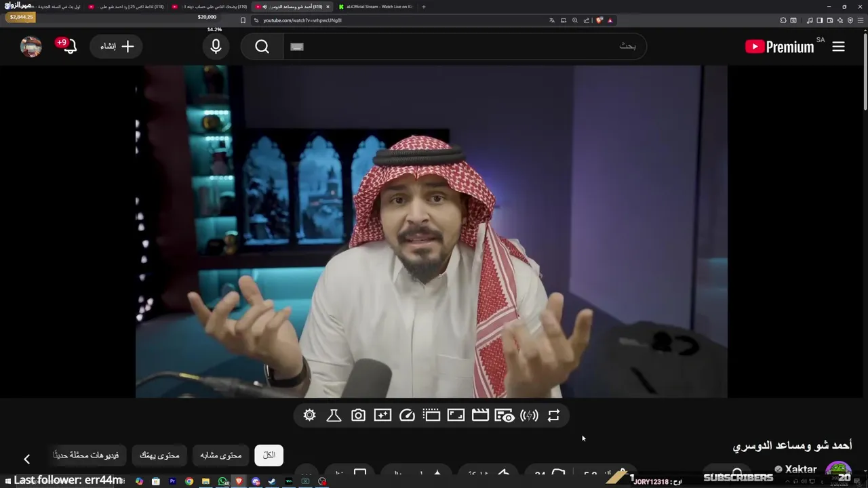Screen dimensions: 868x488
Task: Click the bookmark icon beside the address bar
Action: tap(243, 20)
